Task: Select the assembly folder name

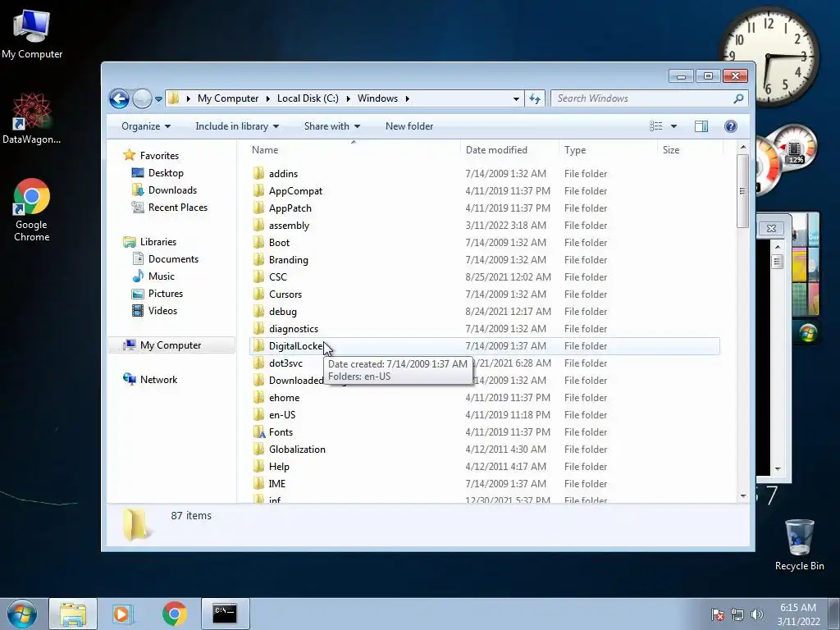Action: [x=290, y=226]
